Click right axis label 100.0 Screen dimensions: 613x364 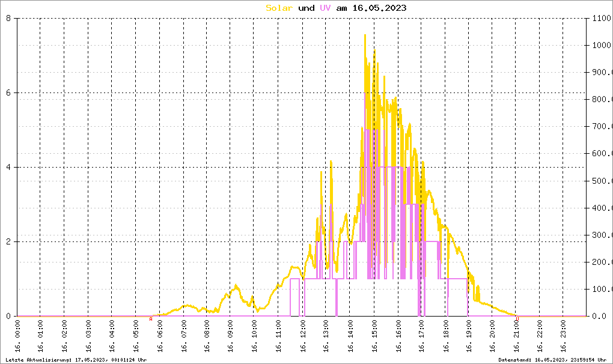click(602, 289)
